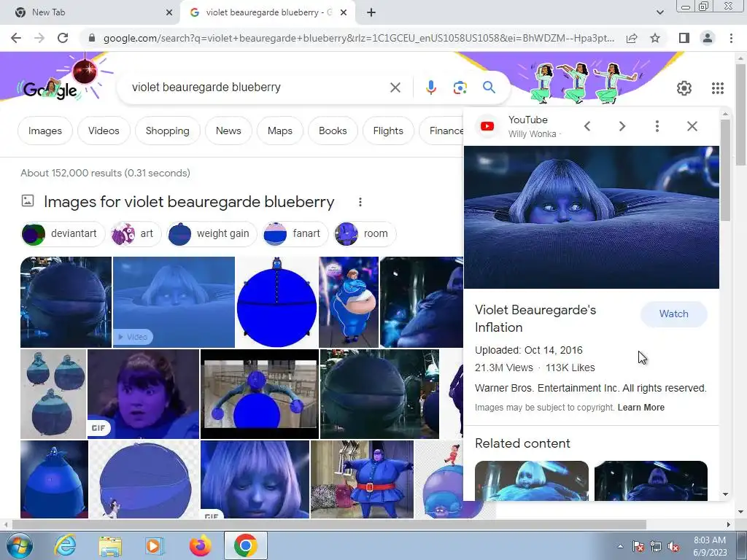The image size is (747, 560).
Task: Open thumbnail labeled Video
Action: click(x=174, y=303)
